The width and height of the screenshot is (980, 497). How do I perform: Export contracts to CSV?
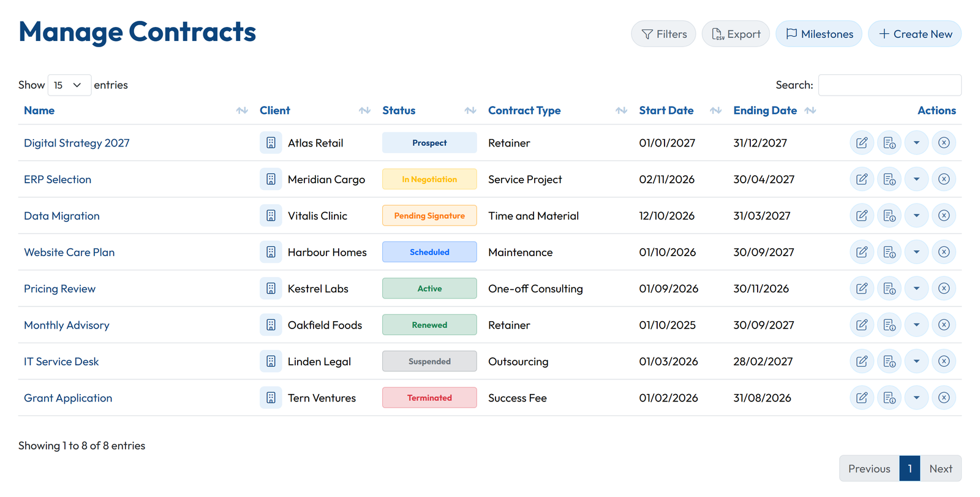pos(736,34)
